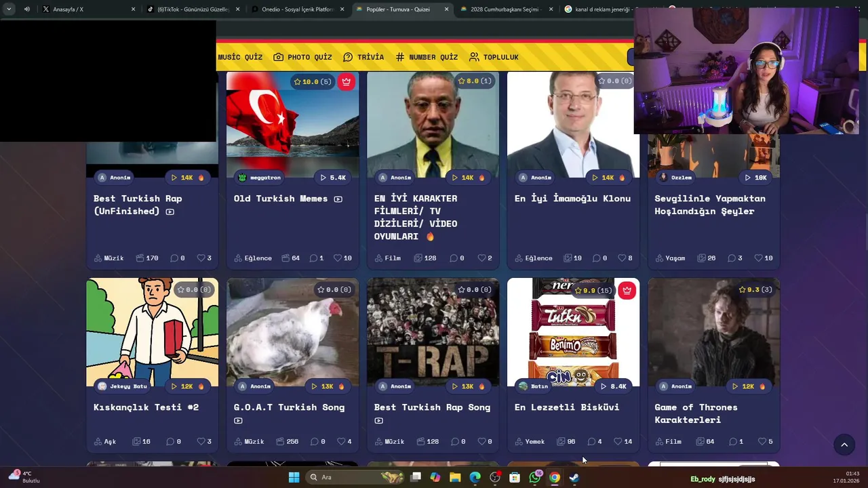Viewport: 868px width, 488px height.
Task: Open author Ozzlem profile
Action: pyautogui.click(x=675, y=178)
